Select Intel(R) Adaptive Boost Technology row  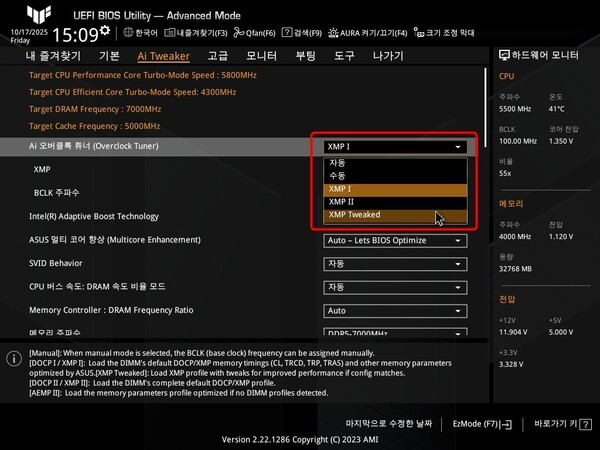94,217
